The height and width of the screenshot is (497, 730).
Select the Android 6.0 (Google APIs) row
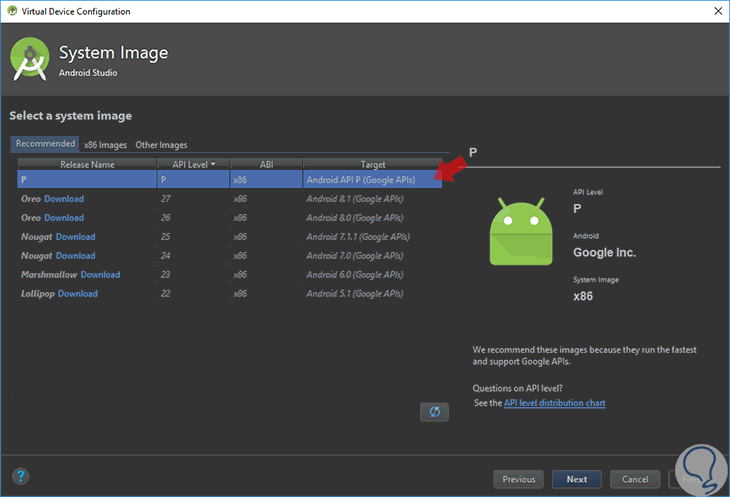coord(230,275)
